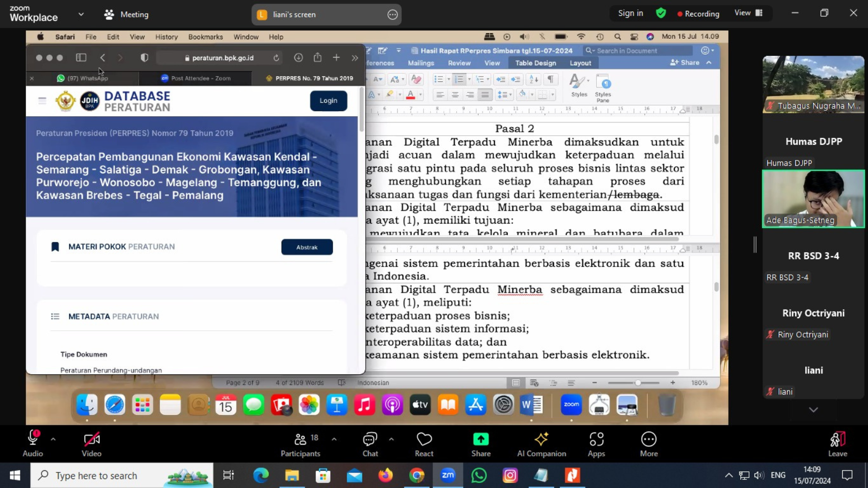Open font color dropdown arrow in Word
The image size is (868, 488).
pyautogui.click(x=420, y=94)
